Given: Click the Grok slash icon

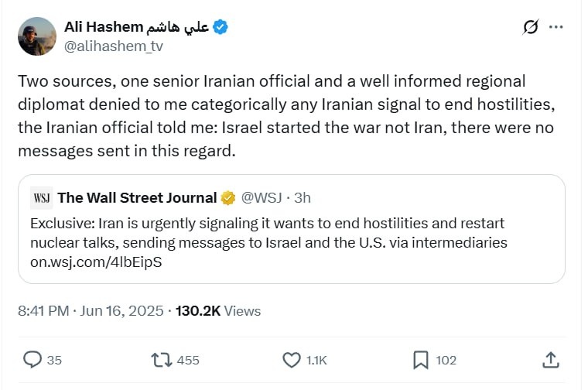Looking at the screenshot, I should tap(531, 27).
